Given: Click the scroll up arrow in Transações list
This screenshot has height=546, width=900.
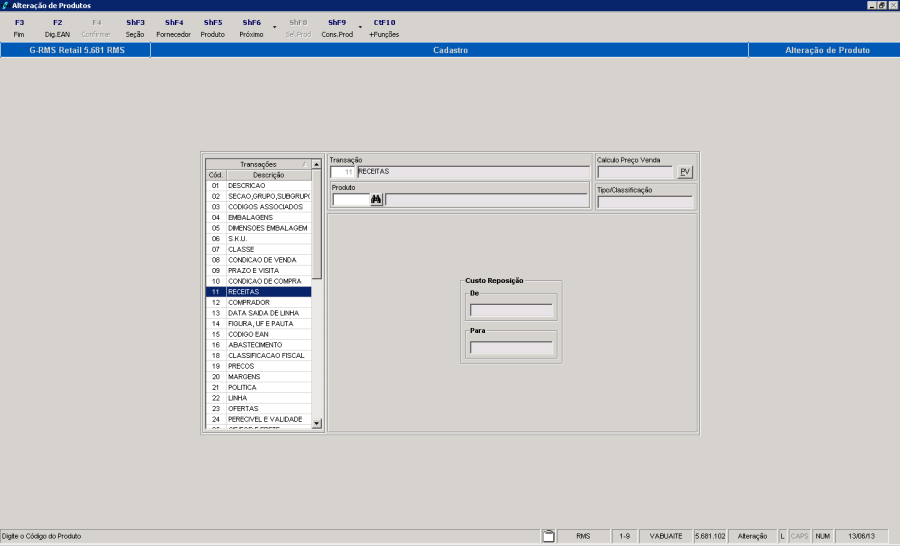Looking at the screenshot, I should (x=317, y=164).
